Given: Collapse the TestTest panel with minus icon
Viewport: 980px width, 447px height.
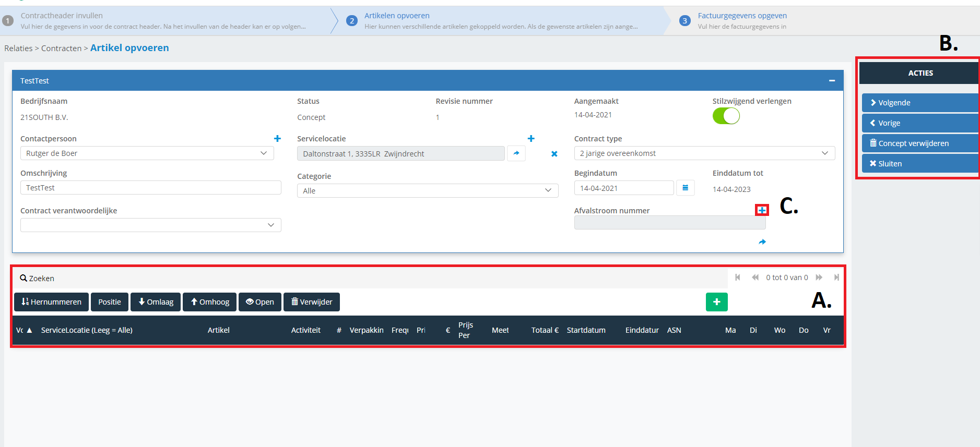Looking at the screenshot, I should pyautogui.click(x=832, y=81).
